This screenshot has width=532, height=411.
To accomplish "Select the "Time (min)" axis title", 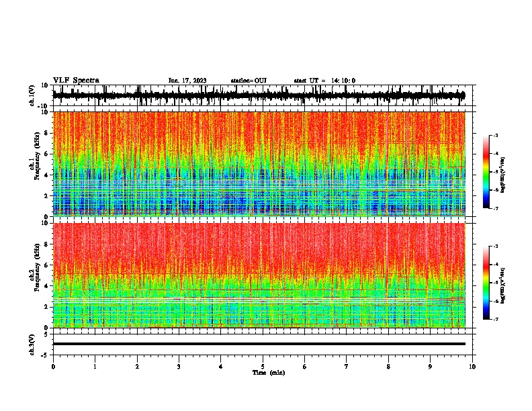I will pos(269,372).
